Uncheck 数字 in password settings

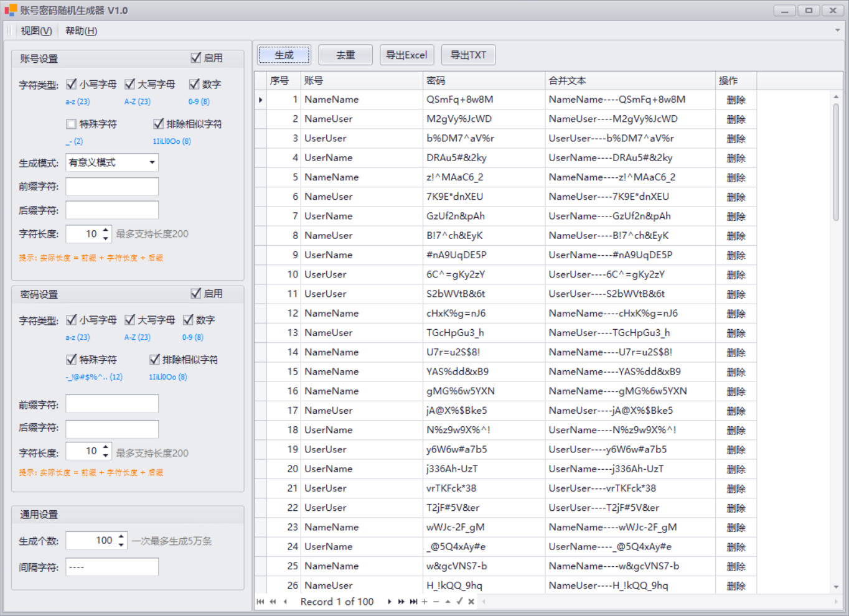coord(189,320)
